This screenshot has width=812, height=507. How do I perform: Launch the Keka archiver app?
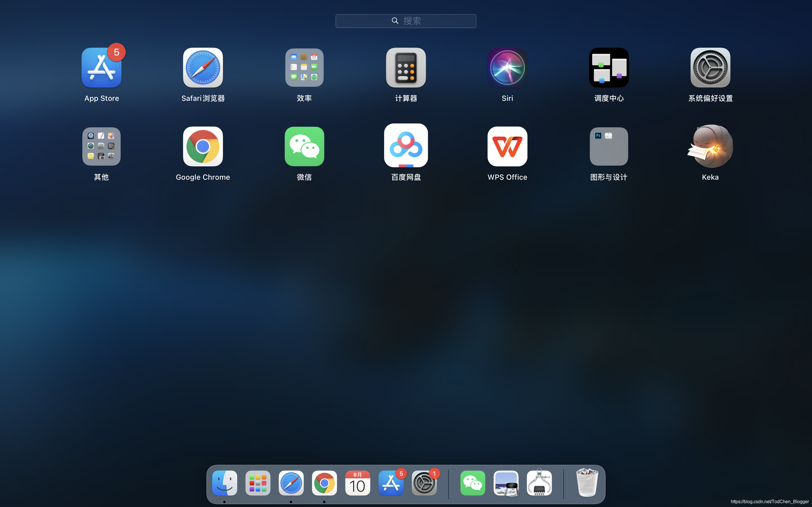(x=710, y=146)
